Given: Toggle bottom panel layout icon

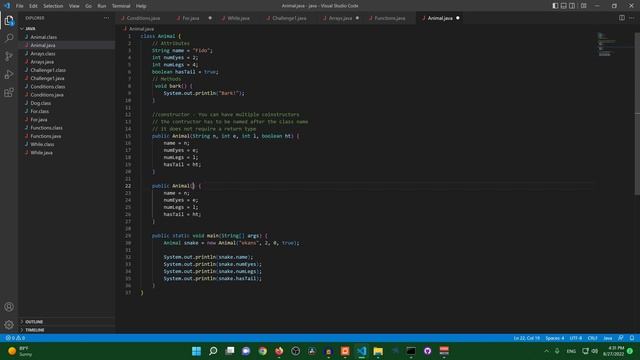Looking at the screenshot, I should pos(564,6).
